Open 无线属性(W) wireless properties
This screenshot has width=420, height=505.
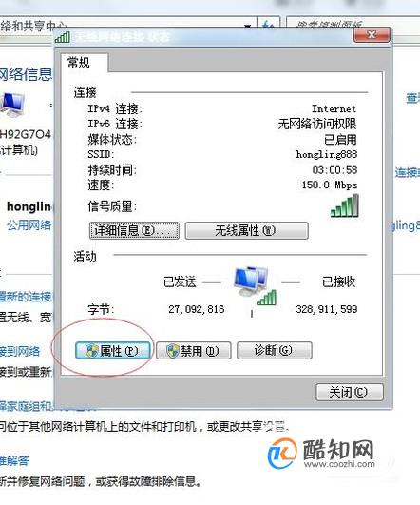click(246, 230)
